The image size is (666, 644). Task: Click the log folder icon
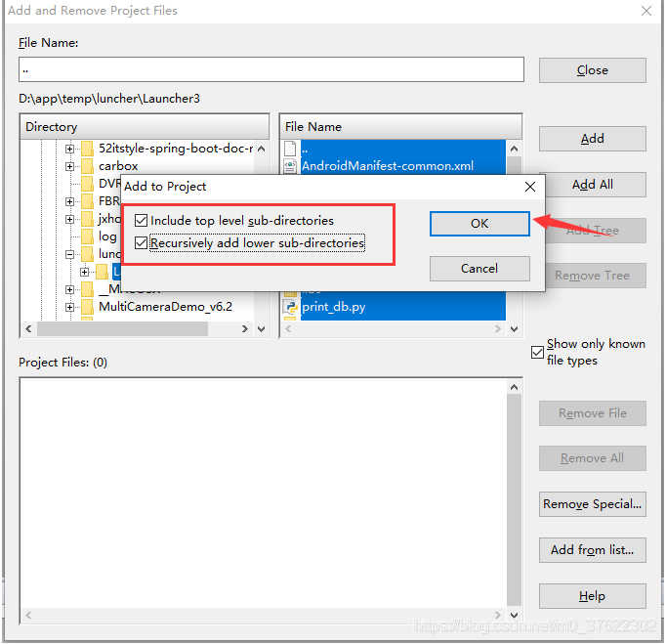[x=87, y=236]
